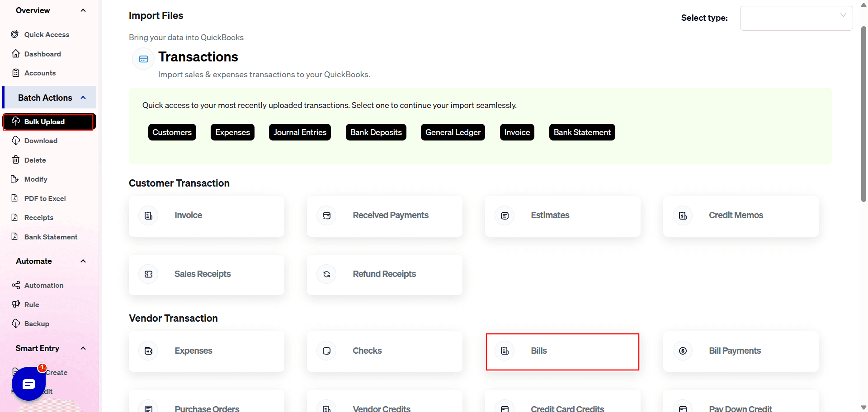The image size is (868, 412).
Task: Click the Bill Payments card label
Action: (x=735, y=351)
